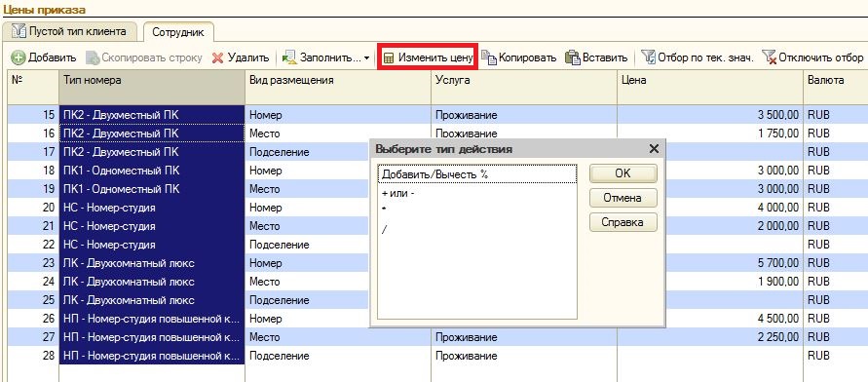Click the Вставить toolbar button

click(x=596, y=57)
